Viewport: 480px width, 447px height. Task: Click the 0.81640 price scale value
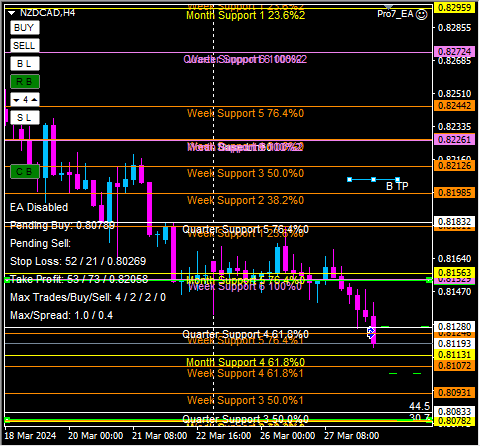pos(455,259)
